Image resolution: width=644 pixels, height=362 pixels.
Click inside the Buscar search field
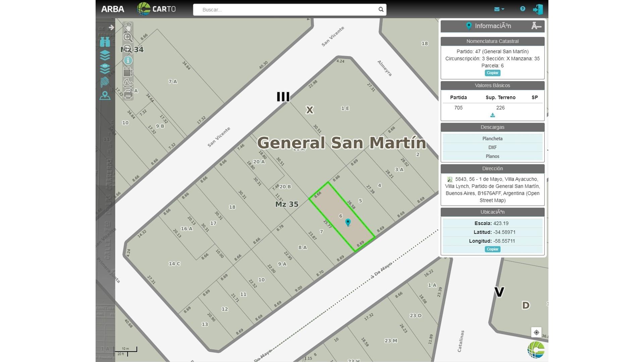pyautogui.click(x=285, y=10)
